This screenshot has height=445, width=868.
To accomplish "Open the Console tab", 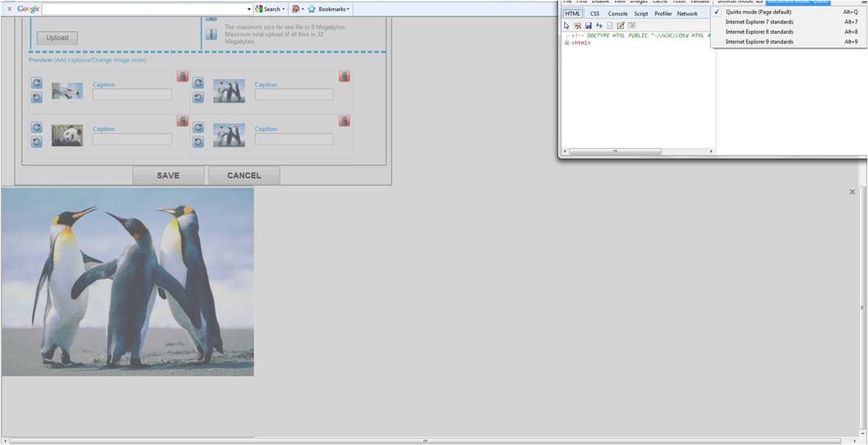I will (x=618, y=13).
